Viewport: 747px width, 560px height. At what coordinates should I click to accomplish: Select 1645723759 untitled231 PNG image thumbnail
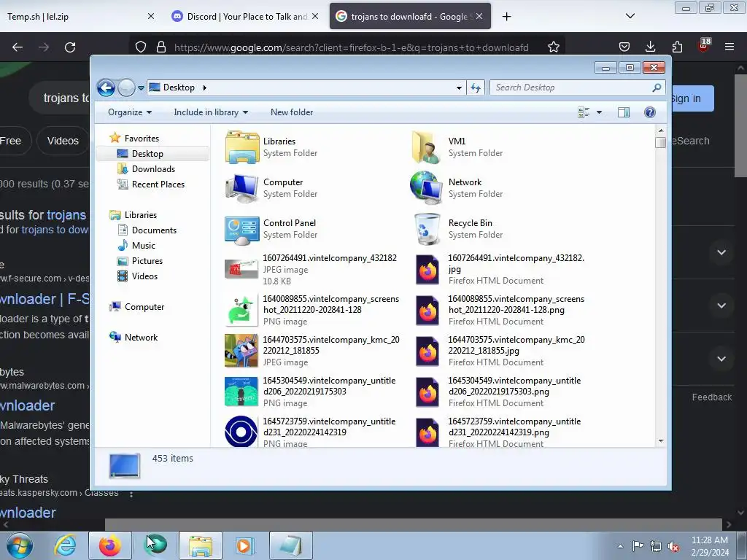(241, 432)
